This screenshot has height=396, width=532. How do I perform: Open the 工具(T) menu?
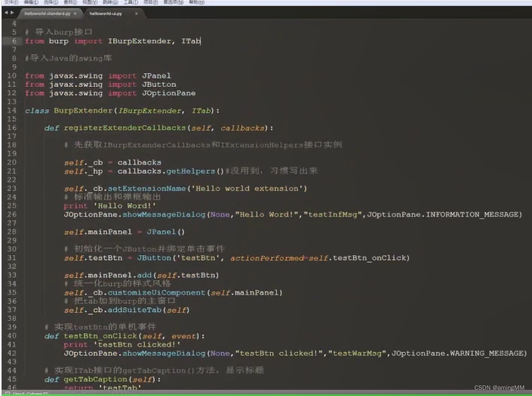click(131, 2)
